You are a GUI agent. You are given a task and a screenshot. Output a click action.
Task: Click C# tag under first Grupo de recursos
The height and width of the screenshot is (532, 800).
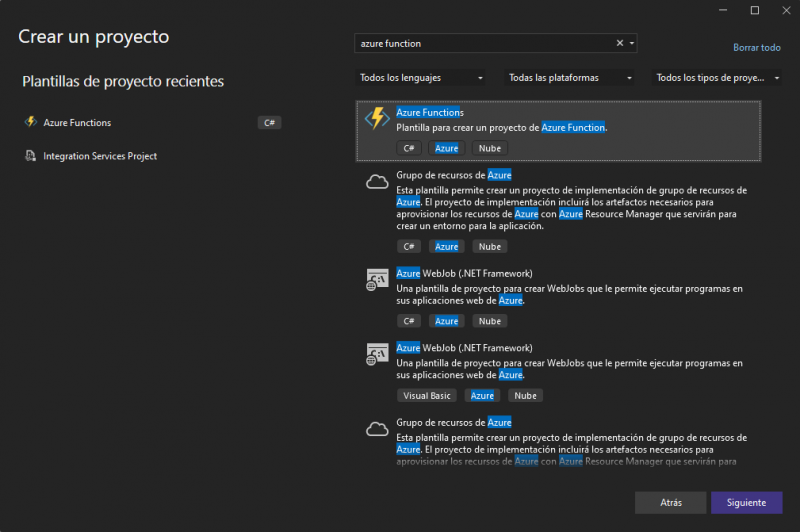tap(409, 246)
